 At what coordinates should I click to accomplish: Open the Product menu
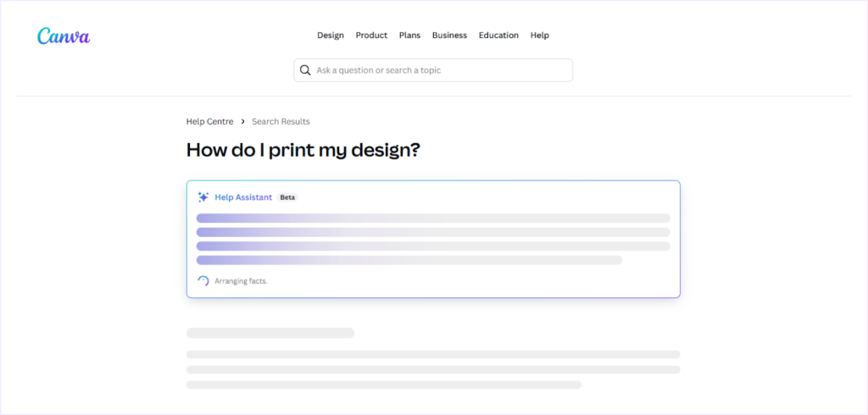pos(371,36)
